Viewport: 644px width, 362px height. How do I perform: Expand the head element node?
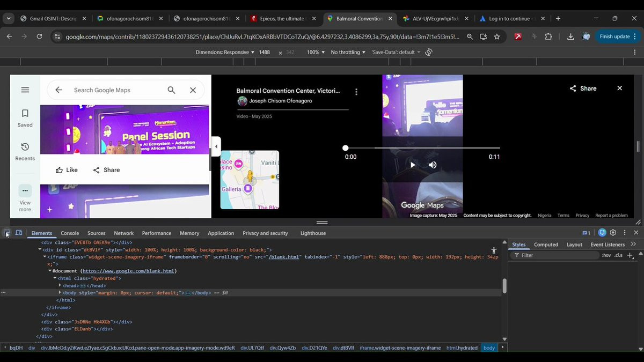[60, 286]
